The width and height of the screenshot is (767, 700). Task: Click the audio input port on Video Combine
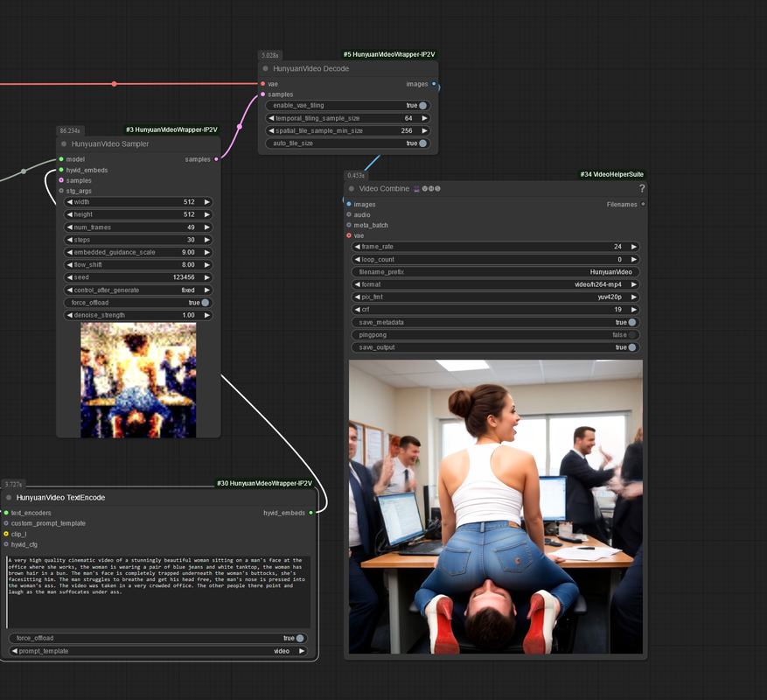[x=349, y=214]
